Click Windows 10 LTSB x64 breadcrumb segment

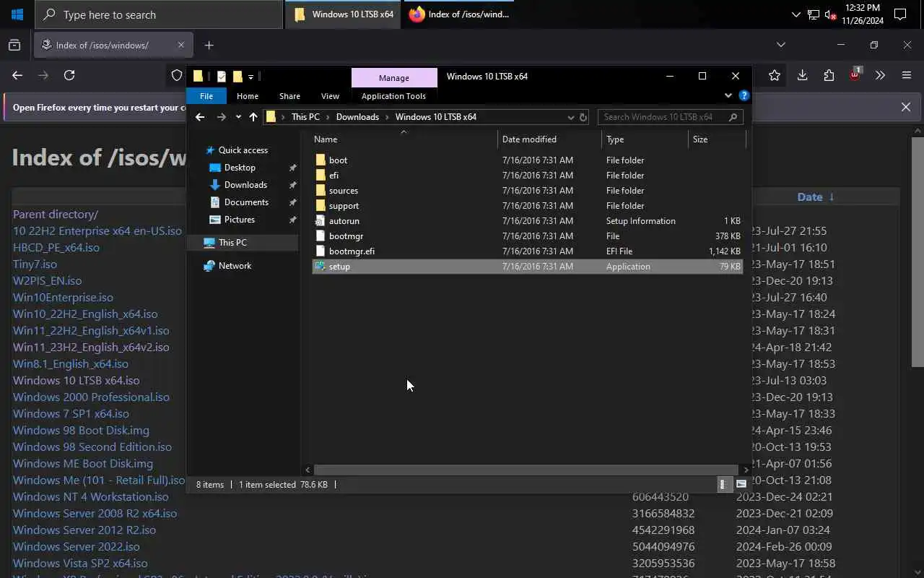coord(436,117)
